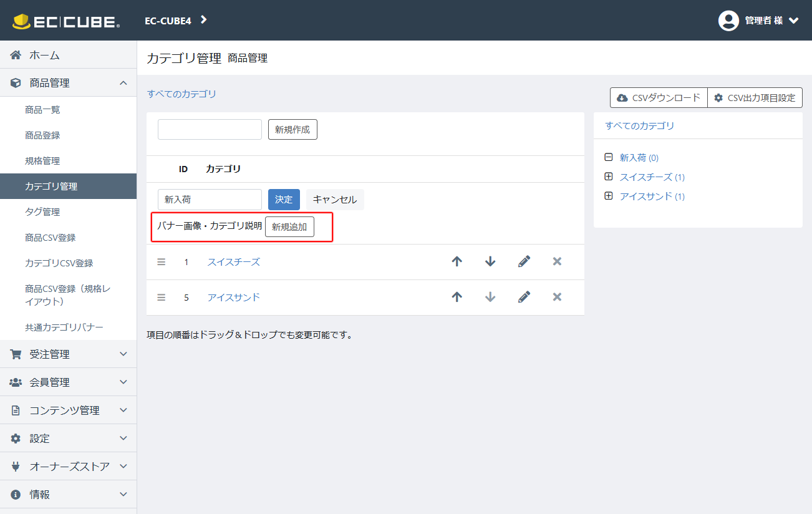
Task: Expand the 受注管理 sidebar menu
Action: [68, 354]
